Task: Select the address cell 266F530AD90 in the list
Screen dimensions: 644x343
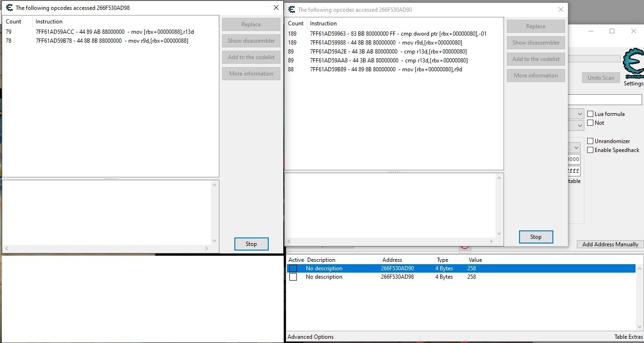Action: (x=397, y=268)
